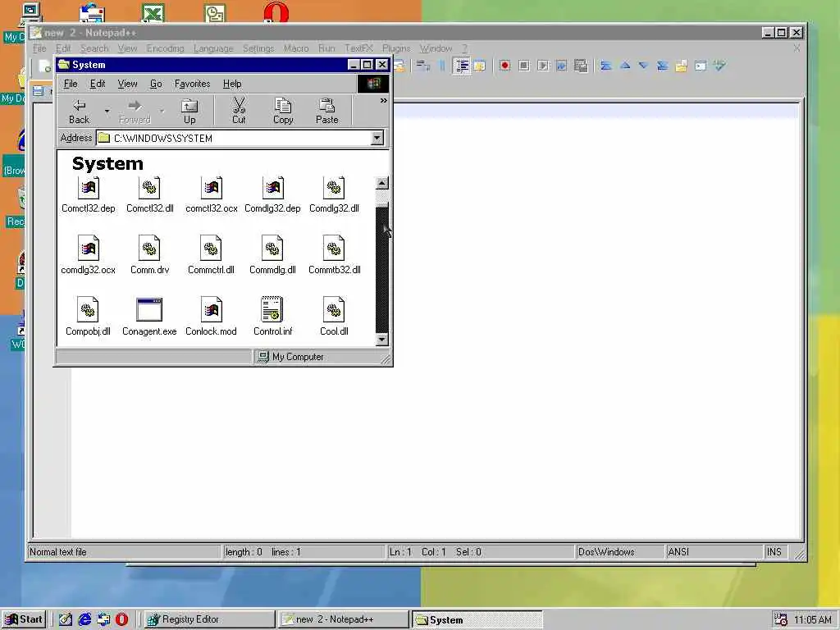Click the Notepad++ blue down triangle toolbar icon
The image size is (840, 630).
click(x=643, y=66)
